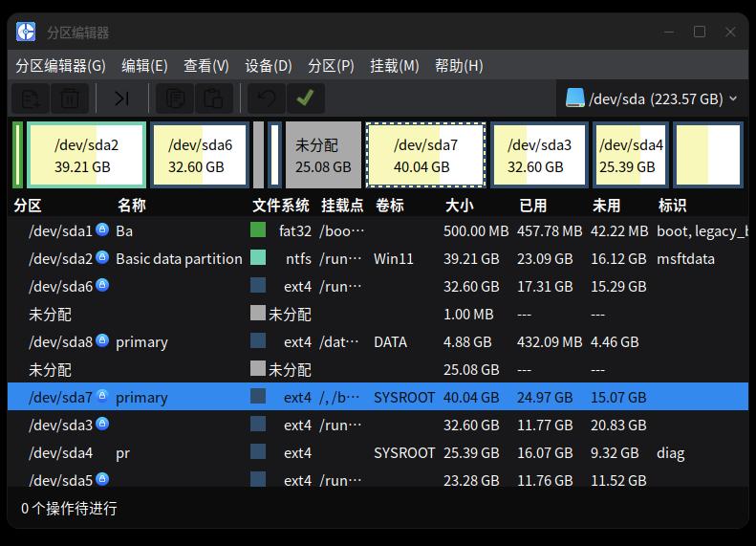Viewport: 756px width, 546px height.
Task: Click the paste partition toolbar icon
Action: pos(213,98)
